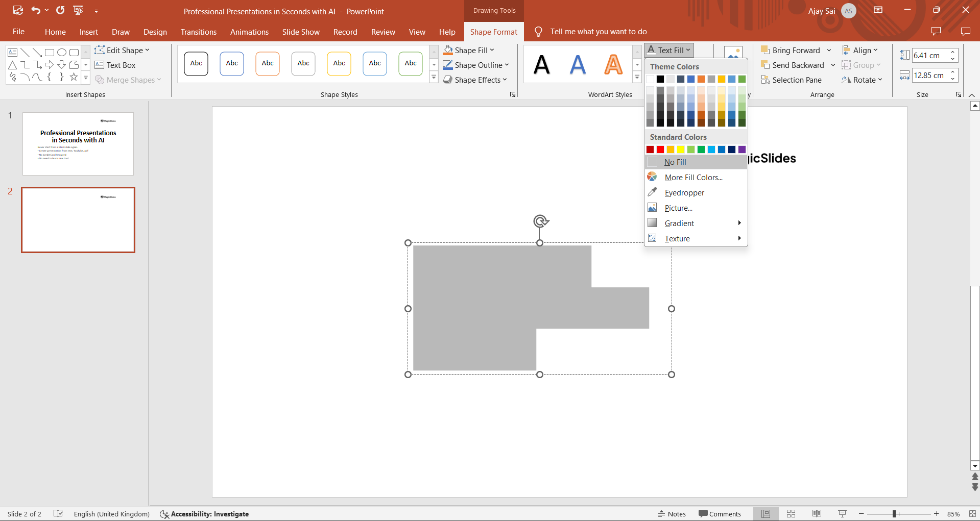Open the Transitions ribbon tab

pyautogui.click(x=199, y=32)
